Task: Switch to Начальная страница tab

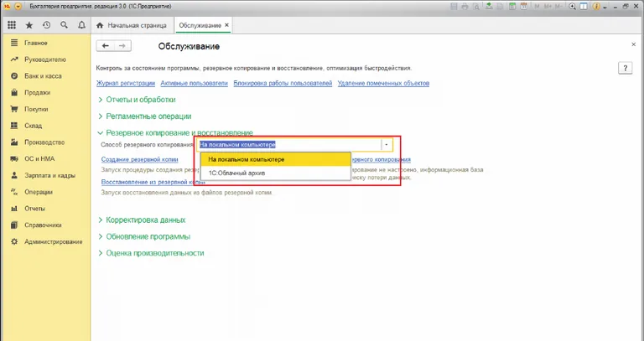Action: tap(132, 25)
